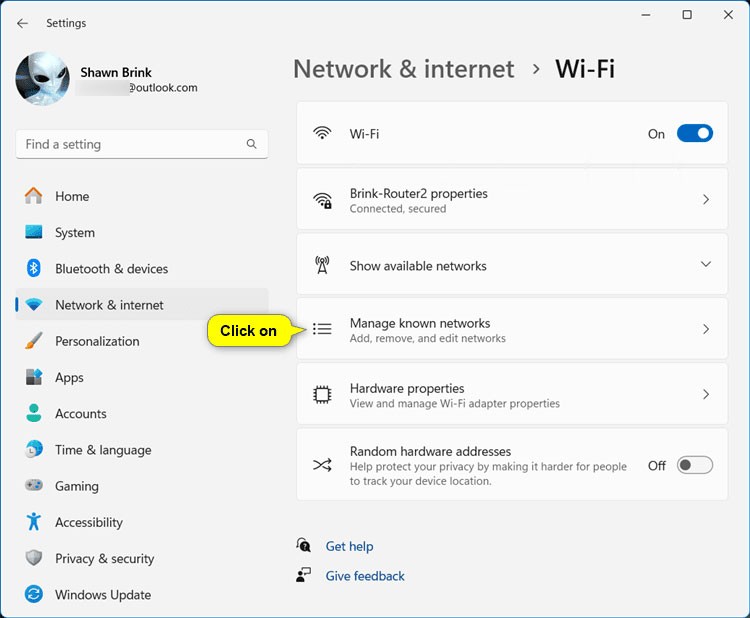The height and width of the screenshot is (618, 750).
Task: Open Brink-Router2 properties chevron
Action: 706,200
